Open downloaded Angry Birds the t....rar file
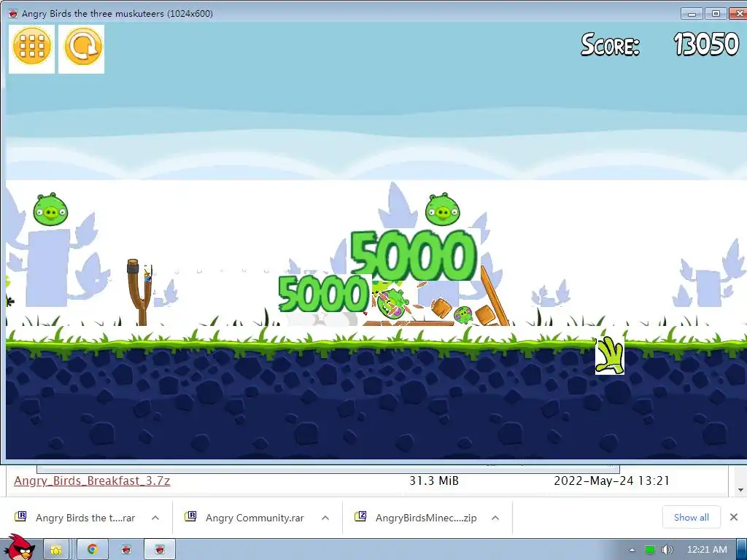 pyautogui.click(x=76, y=518)
